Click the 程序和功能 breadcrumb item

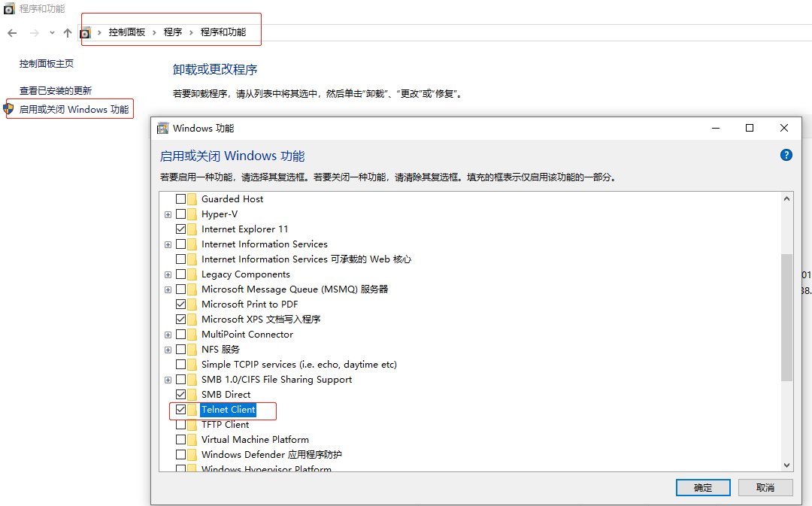pyautogui.click(x=223, y=32)
